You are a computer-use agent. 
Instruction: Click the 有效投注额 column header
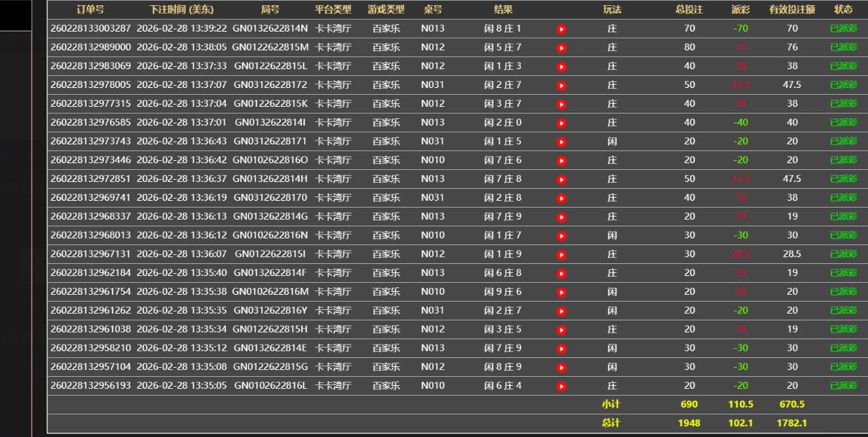tap(791, 10)
